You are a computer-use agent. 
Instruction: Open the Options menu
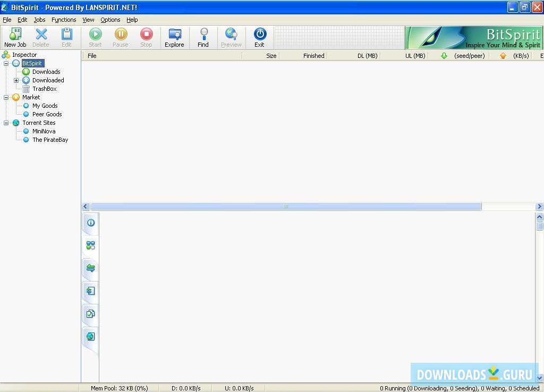coord(110,20)
